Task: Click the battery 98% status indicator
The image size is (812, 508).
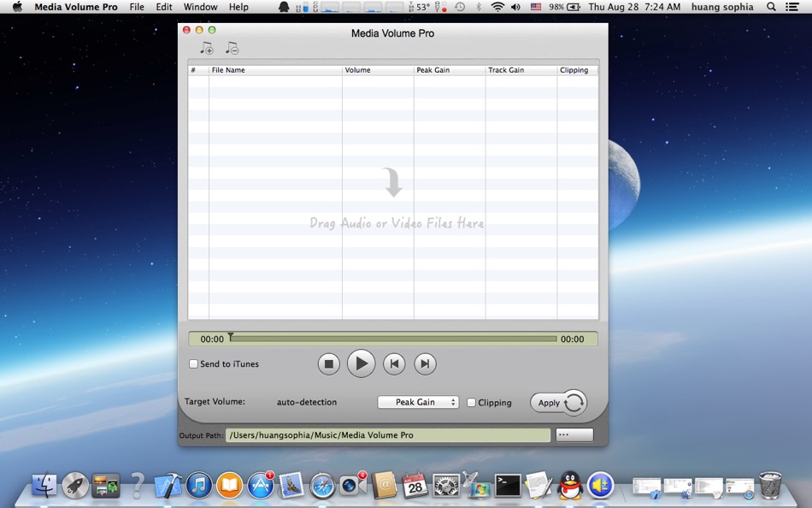Action: click(x=564, y=7)
